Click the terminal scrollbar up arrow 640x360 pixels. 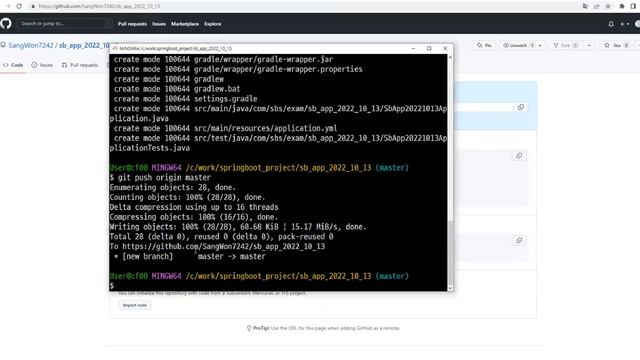click(x=450, y=58)
